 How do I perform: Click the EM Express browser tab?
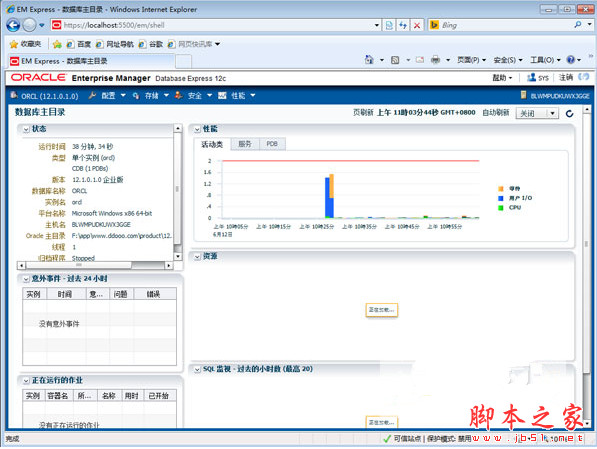click(91, 61)
